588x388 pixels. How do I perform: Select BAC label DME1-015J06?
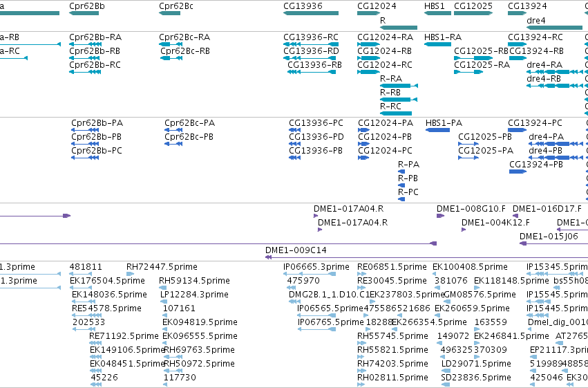[549, 237]
